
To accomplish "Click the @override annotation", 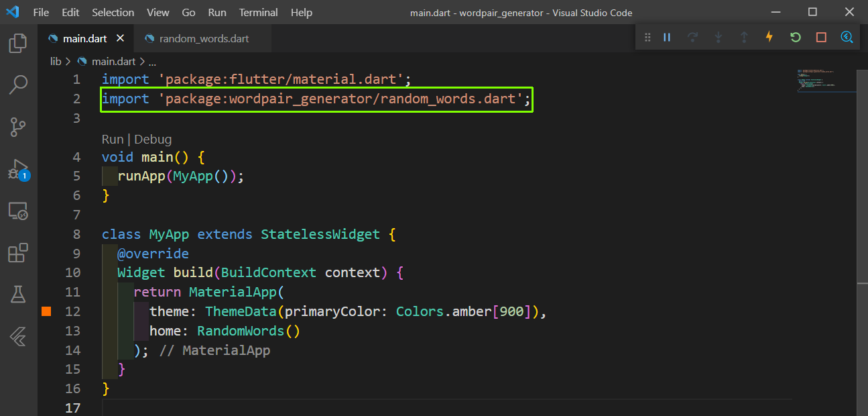I will (153, 254).
